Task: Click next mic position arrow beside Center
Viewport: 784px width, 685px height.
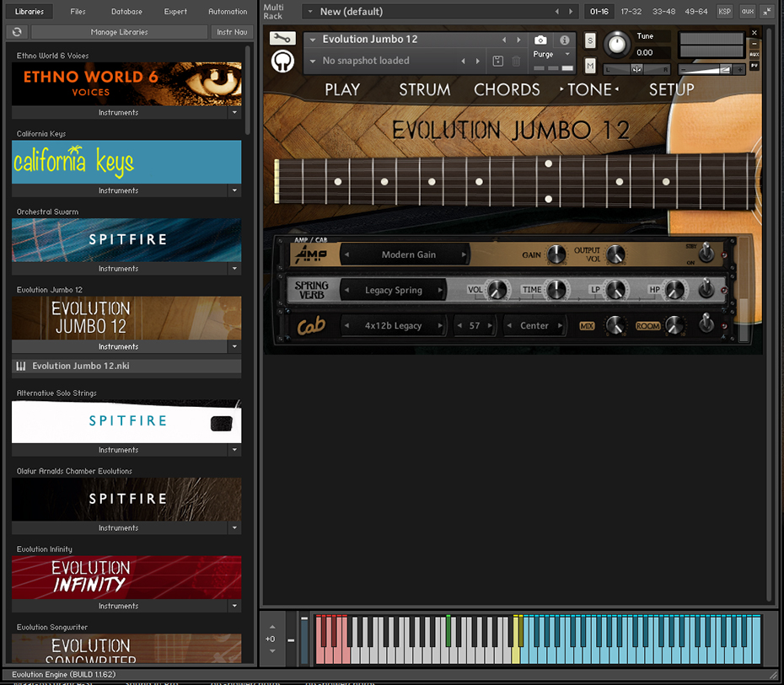Action: (560, 326)
